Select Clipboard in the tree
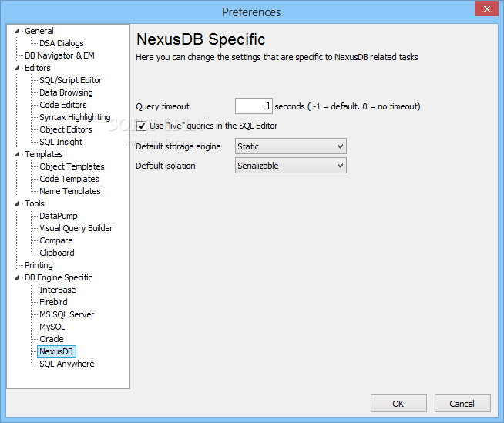 [x=57, y=253]
